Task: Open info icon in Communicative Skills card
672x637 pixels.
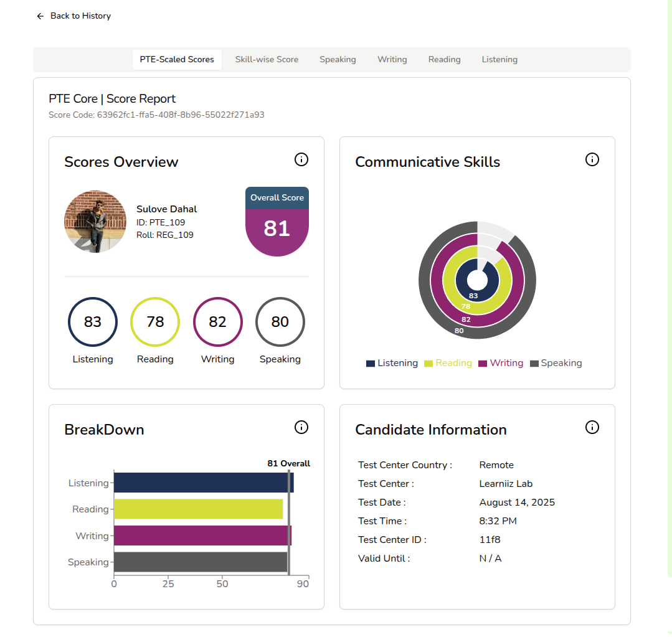Action: (x=592, y=160)
